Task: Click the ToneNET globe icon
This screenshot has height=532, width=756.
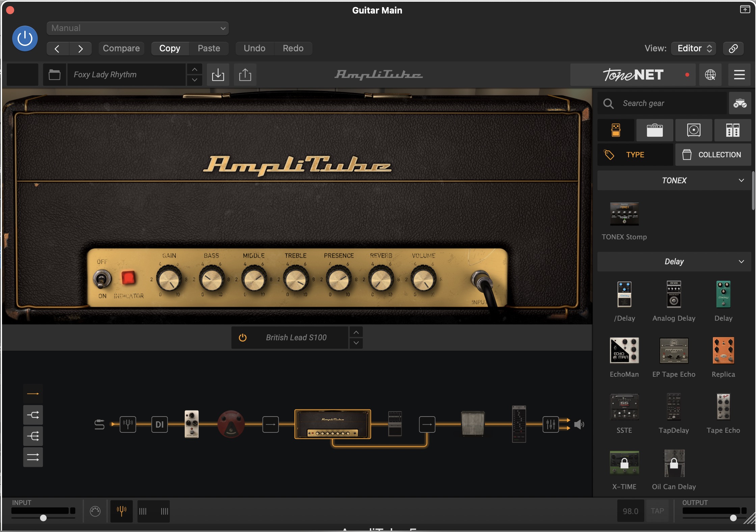Action: point(710,75)
